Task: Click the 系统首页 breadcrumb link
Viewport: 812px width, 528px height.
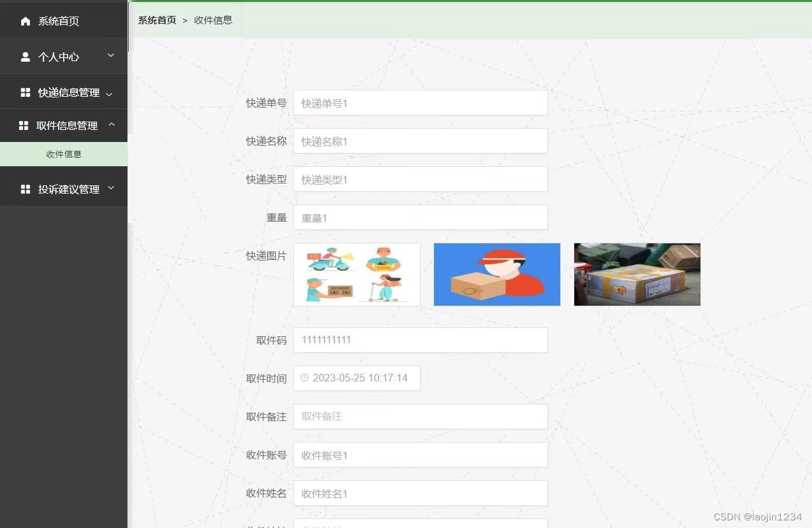Action: tap(157, 20)
